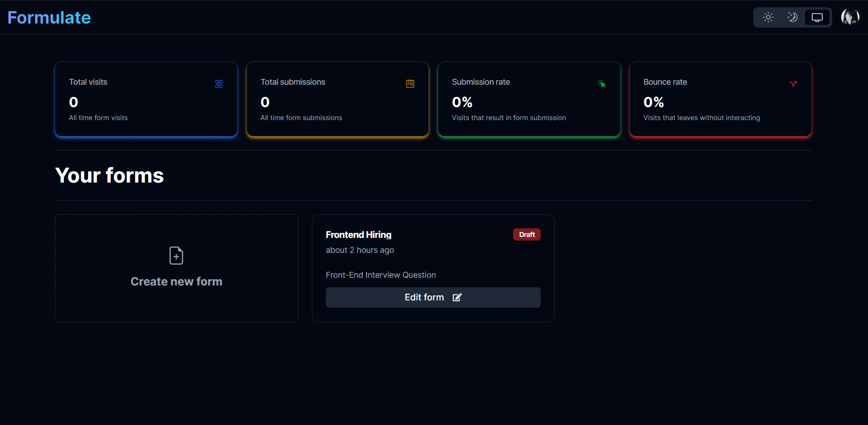Screen dimensions: 868x425
Task: Click the Create new form label
Action: click(176, 281)
